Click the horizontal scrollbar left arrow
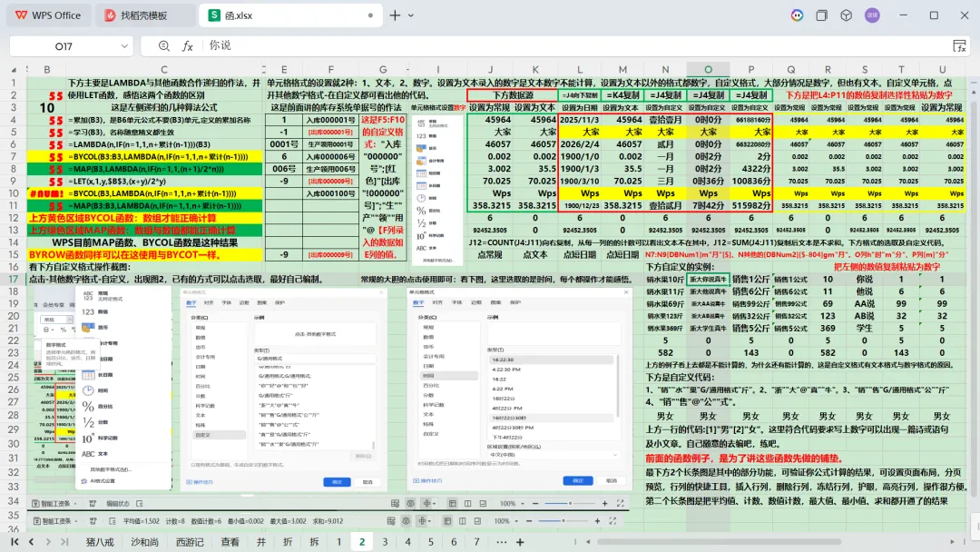This screenshot has width=980, height=552. [588, 542]
